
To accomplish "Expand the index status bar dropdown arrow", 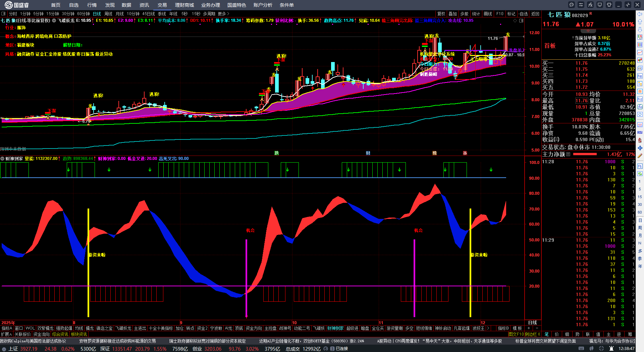I will [4, 349].
